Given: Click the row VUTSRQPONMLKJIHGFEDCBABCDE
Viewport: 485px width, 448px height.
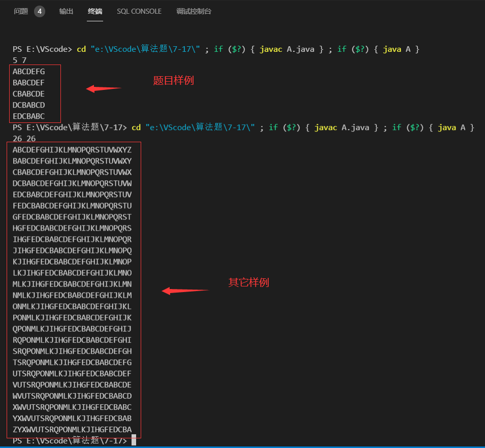Looking at the screenshot, I should (x=72, y=385).
